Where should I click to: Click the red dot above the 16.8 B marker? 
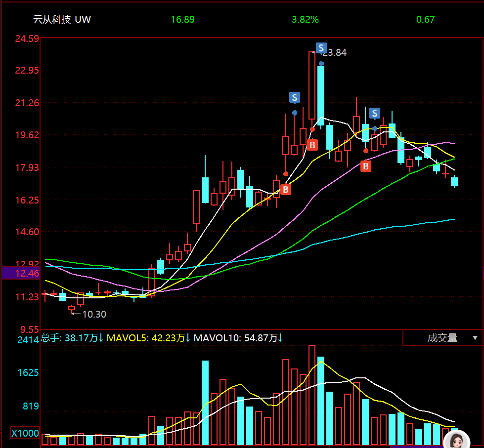tap(286, 174)
